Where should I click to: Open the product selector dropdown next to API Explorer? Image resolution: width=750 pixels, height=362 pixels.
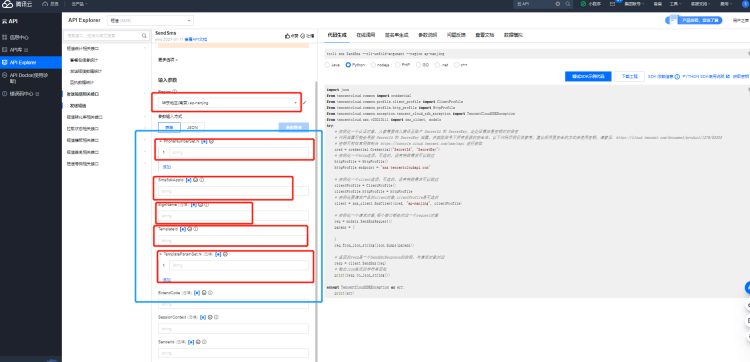150,21
